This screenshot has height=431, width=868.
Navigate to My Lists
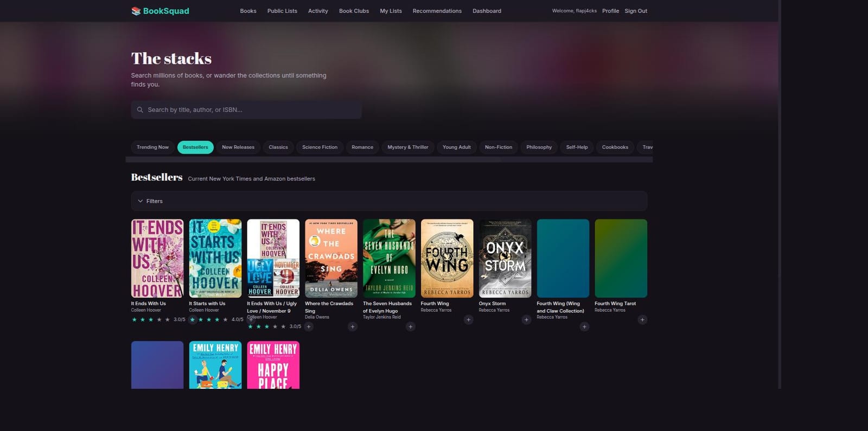click(391, 11)
